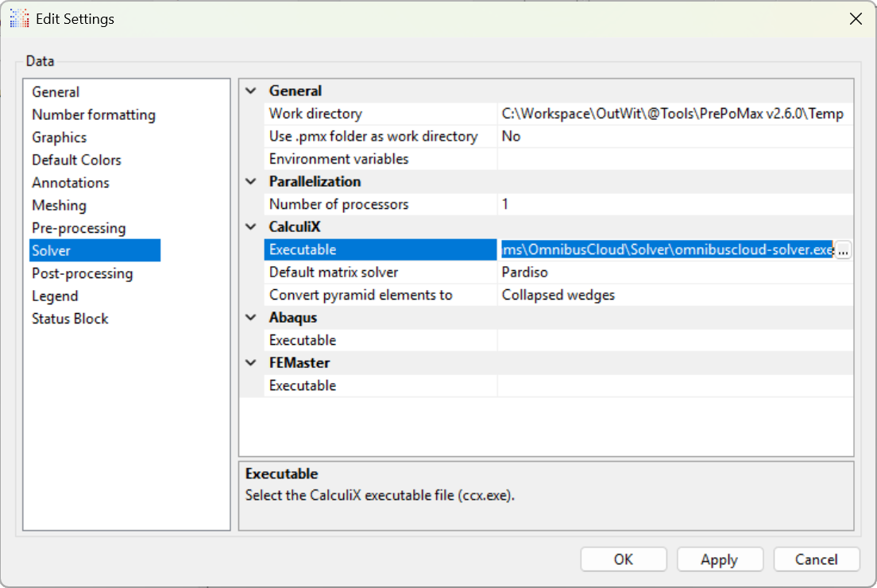The image size is (877, 588).
Task: Click the FEMaster group header text
Action: point(299,362)
